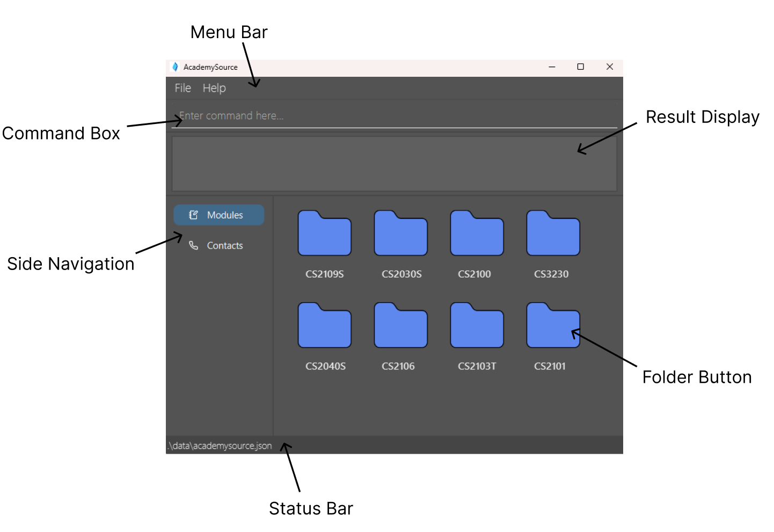
Task: Open the Help menu
Action: pyautogui.click(x=214, y=88)
